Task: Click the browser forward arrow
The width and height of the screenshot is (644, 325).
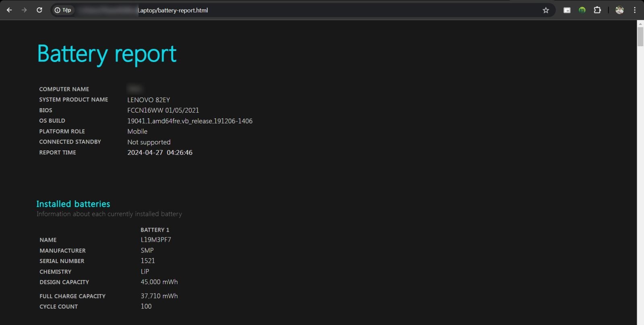Action: point(24,10)
